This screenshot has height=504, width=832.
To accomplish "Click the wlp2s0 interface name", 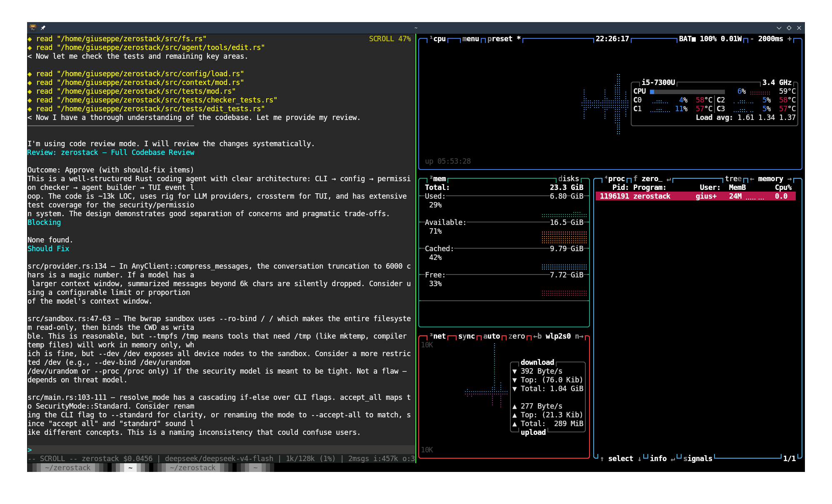I will 558,336.
